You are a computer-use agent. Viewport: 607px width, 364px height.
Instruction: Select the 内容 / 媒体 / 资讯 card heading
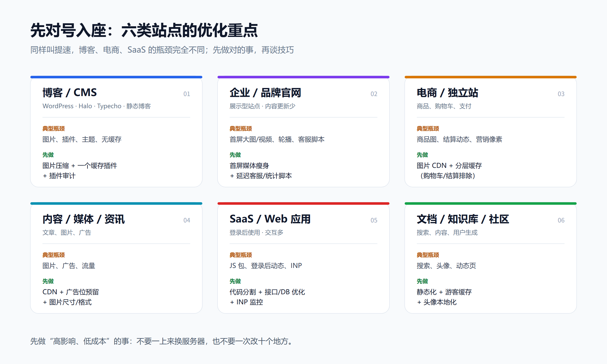point(83,219)
